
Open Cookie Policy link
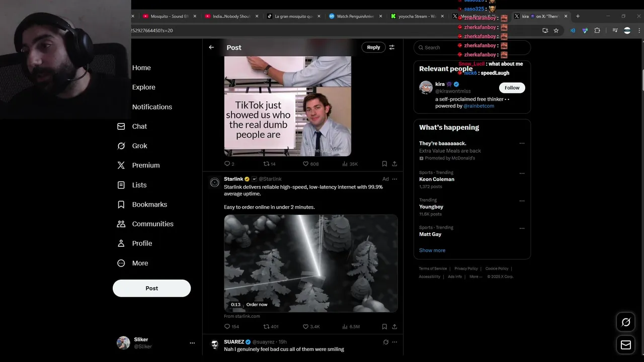click(x=497, y=268)
